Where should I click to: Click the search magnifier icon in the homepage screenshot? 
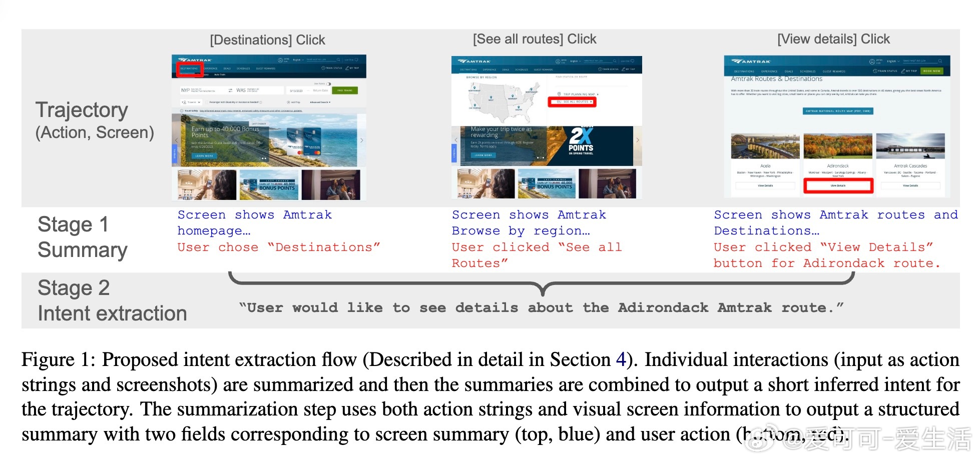[x=338, y=59]
